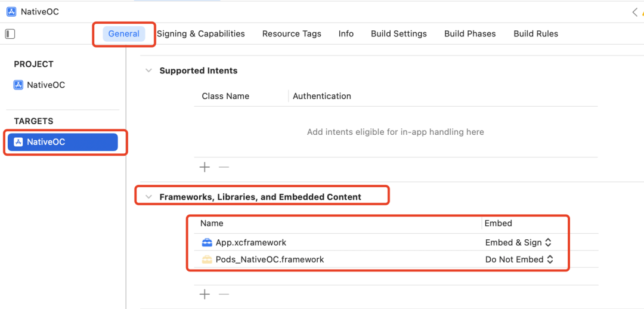Collapse Frameworks, Libraries, and Embedded Content

[148, 197]
